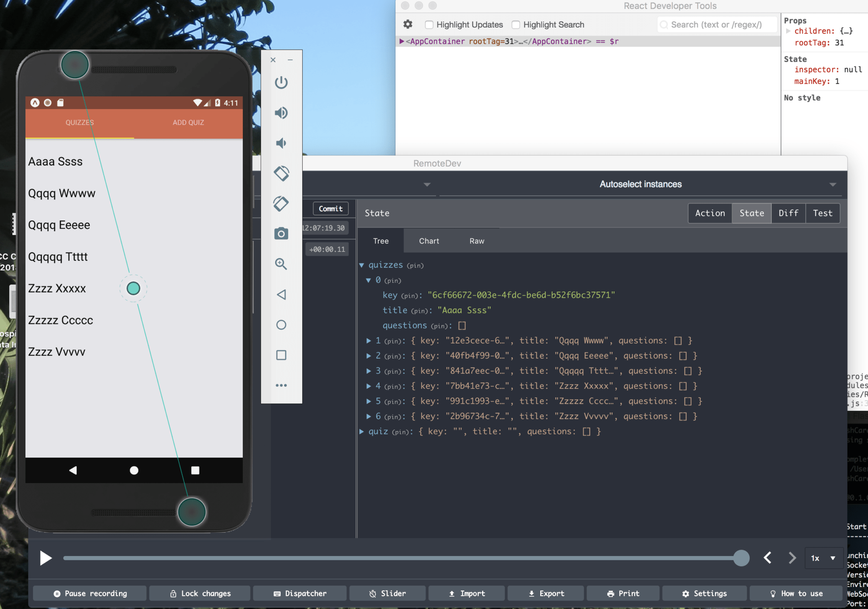868x609 pixels.
Task: Select the State tab button
Action: pyautogui.click(x=751, y=213)
